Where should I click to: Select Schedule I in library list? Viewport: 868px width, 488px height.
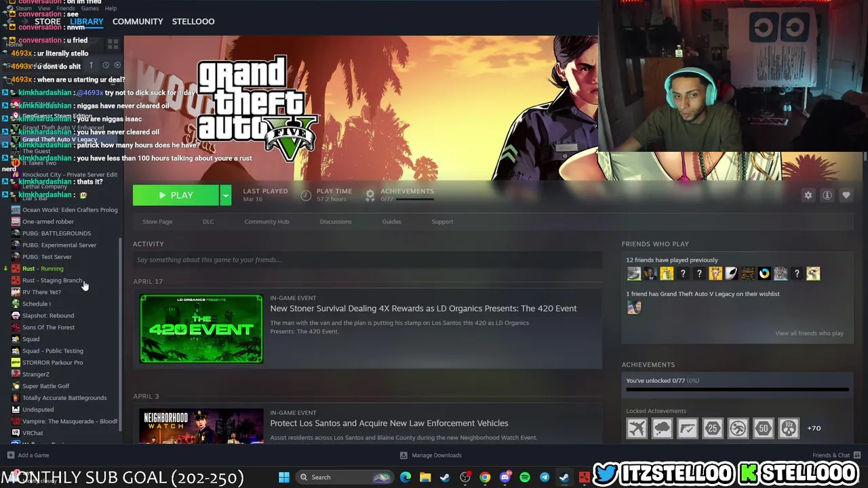tap(36, 304)
